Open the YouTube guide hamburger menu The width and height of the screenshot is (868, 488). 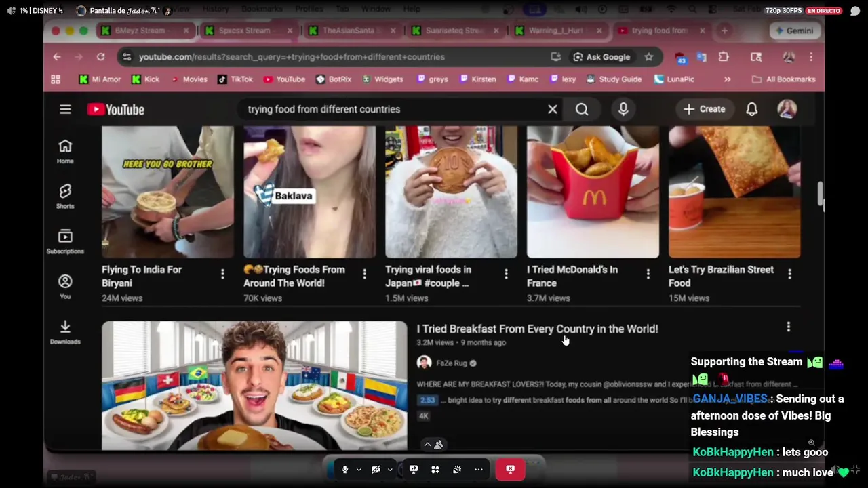tap(65, 109)
